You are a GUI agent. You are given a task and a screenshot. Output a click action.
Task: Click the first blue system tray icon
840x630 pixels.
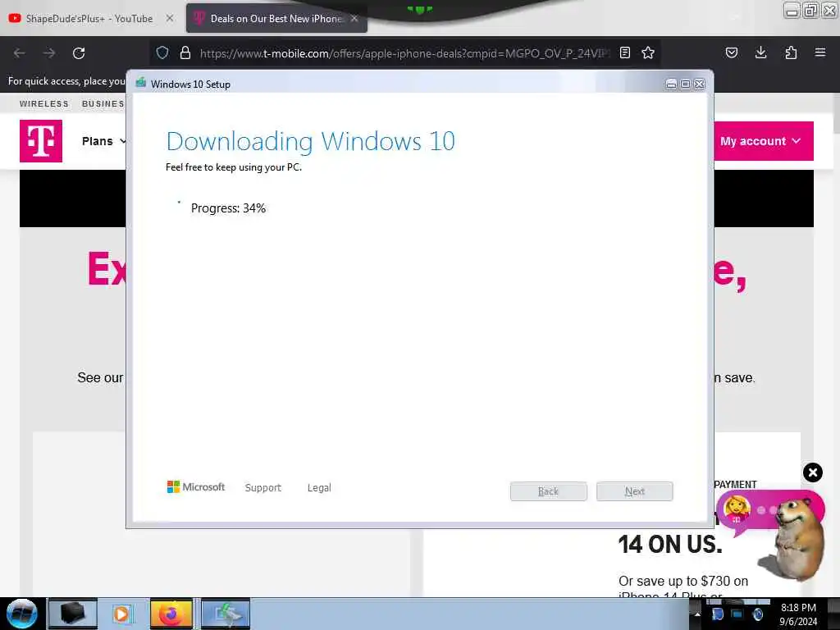point(717,614)
